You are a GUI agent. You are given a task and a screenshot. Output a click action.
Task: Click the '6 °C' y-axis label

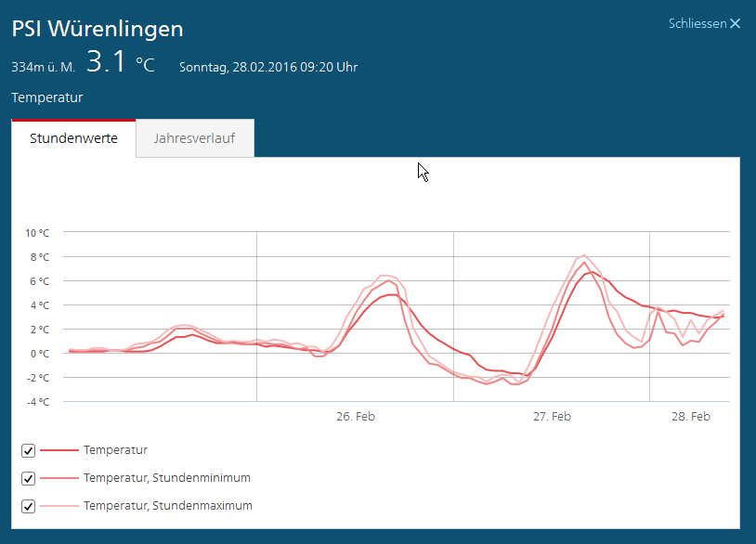[40, 281]
